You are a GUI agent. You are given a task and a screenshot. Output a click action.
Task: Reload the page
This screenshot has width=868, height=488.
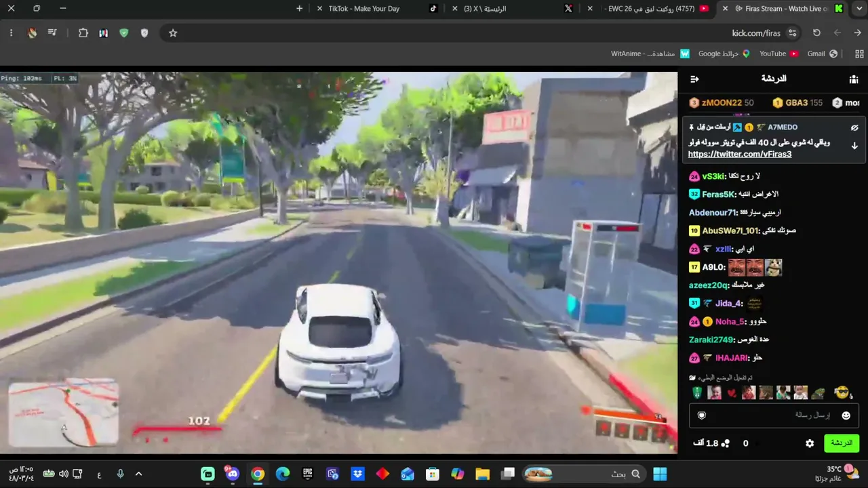816,33
